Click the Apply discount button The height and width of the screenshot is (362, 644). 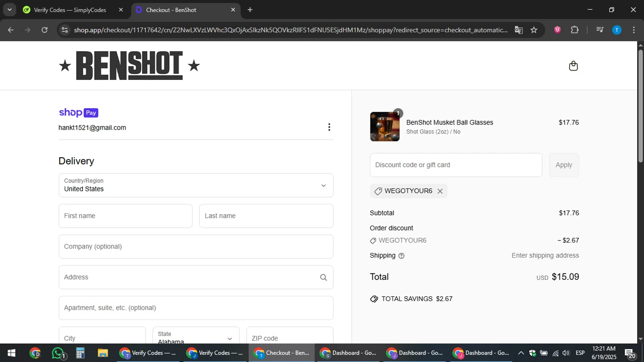pos(564,165)
